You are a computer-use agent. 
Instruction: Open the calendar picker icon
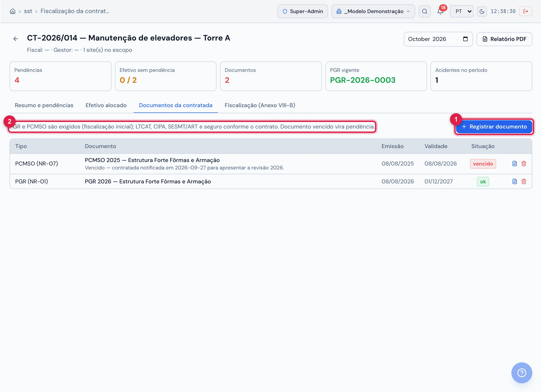465,39
